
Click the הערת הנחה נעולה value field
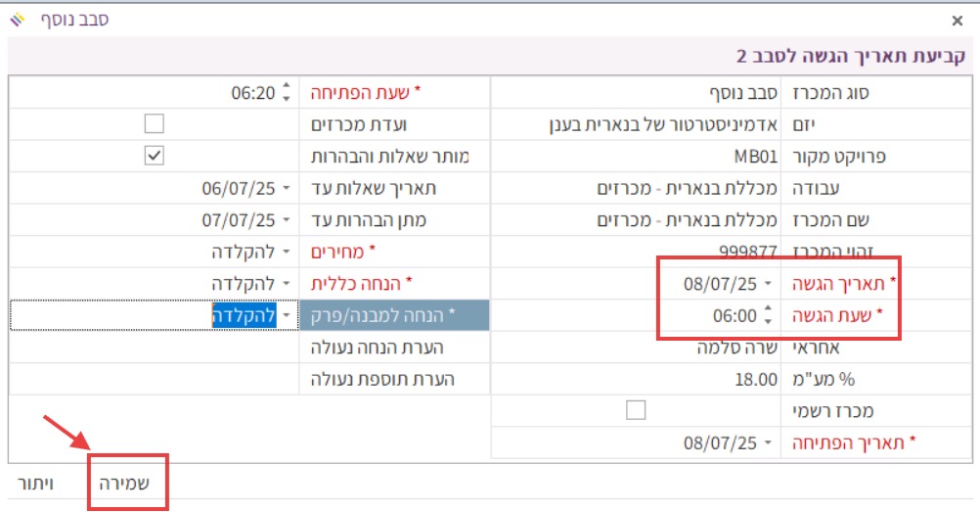[154, 348]
